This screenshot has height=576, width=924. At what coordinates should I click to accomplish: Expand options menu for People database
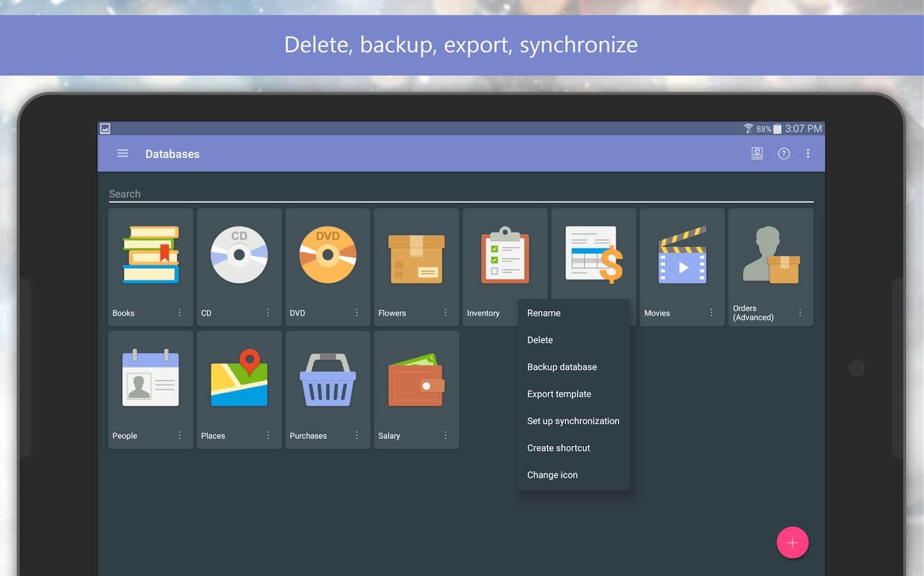pos(179,435)
